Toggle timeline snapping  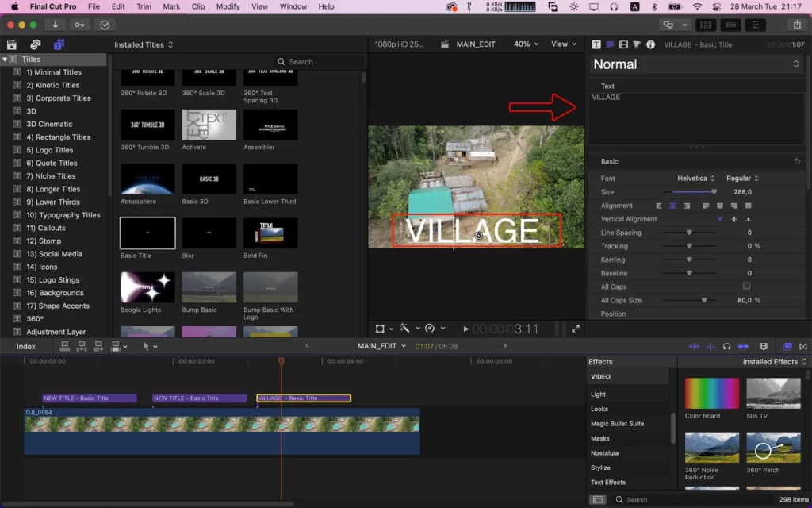(x=743, y=346)
